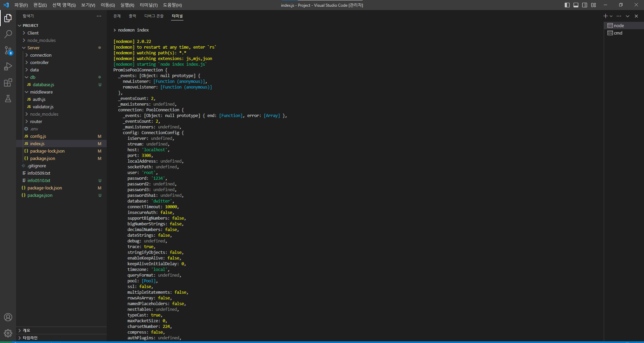Open terminal panel more actions ellipsis
Screen dimensions: 644x343
click(619, 16)
